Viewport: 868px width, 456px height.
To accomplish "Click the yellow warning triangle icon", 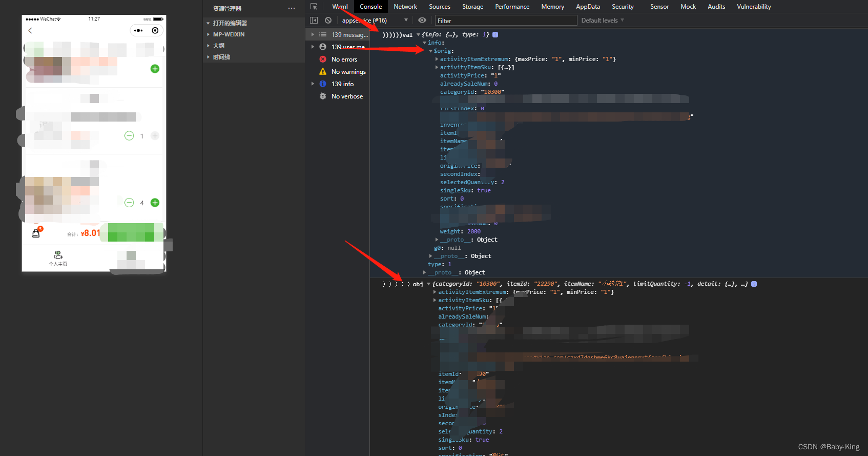I will coord(323,72).
